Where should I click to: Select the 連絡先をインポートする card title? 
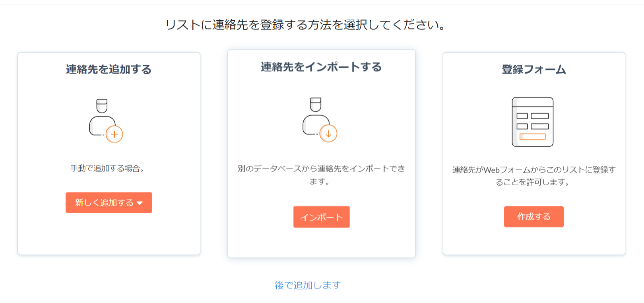(321, 67)
